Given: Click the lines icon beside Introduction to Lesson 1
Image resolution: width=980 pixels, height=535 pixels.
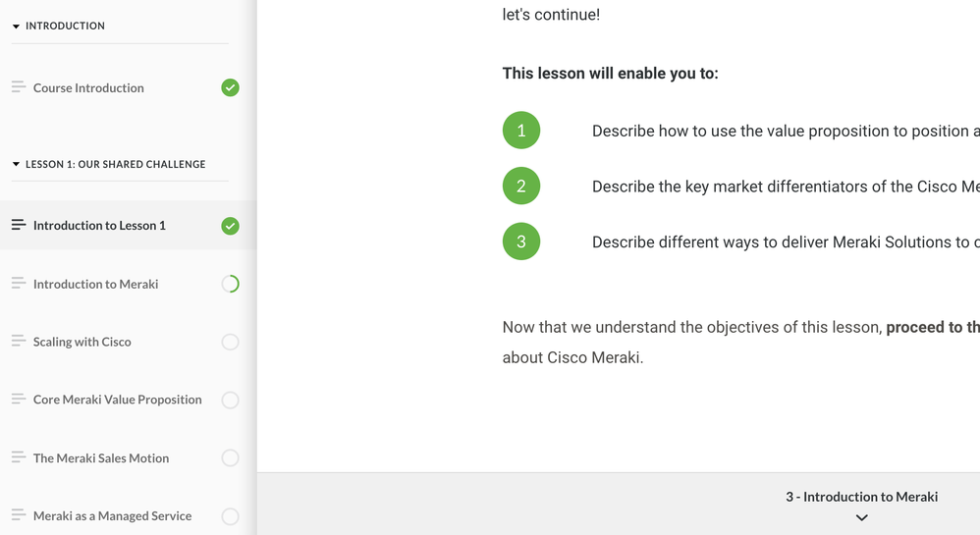Looking at the screenshot, I should click(19, 225).
